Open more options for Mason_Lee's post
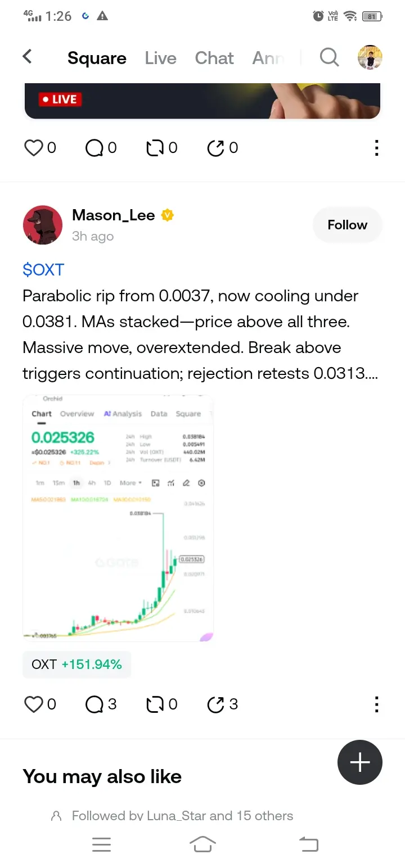 (376, 704)
